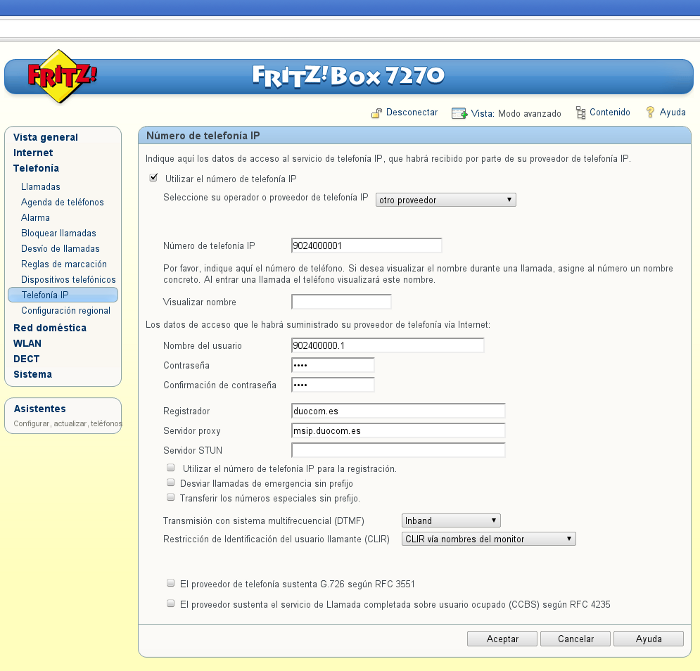Open the Sistema section
This screenshot has height=671, width=700.
tap(33, 374)
